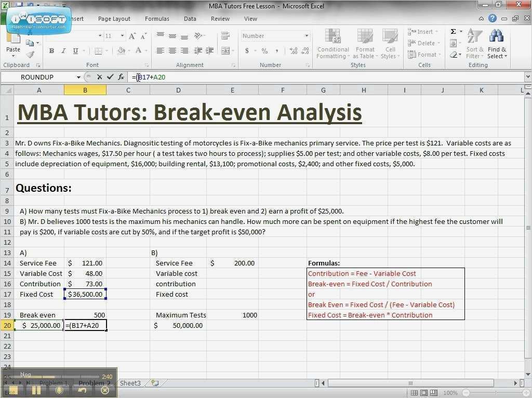This screenshot has height=398, width=532.
Task: Click the Decrease Font Size icon
Action: [x=143, y=36]
